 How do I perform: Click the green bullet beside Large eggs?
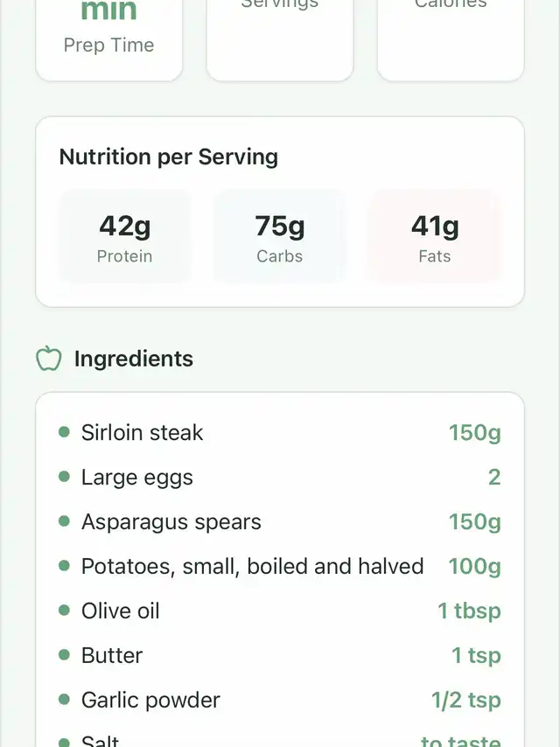(x=64, y=477)
